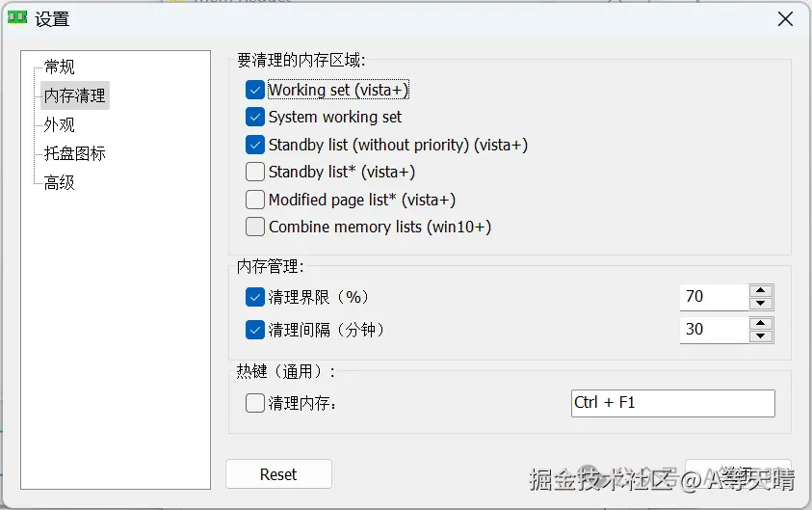Enable Standby list* (vista+) checkbox
Viewport: 812px width, 510px height.
coord(255,172)
